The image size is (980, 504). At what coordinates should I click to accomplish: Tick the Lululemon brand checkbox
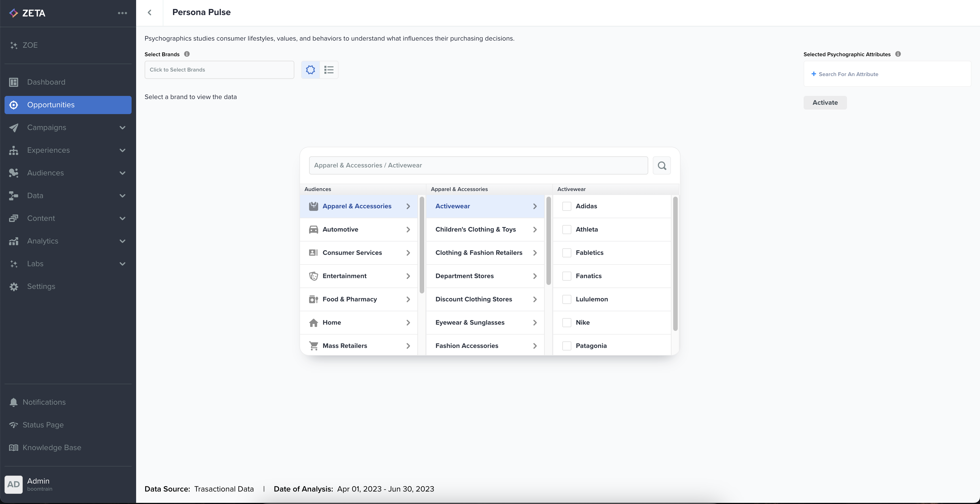pos(567,299)
